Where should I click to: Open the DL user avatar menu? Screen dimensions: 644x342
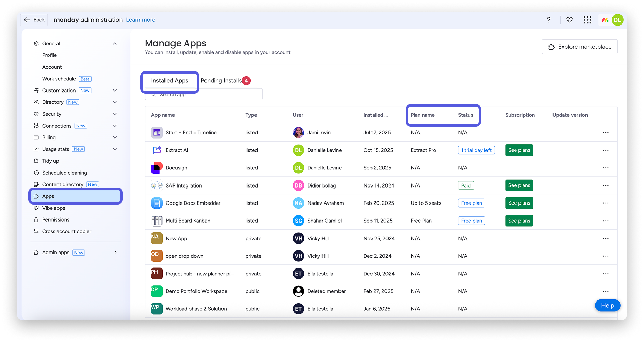[617, 20]
